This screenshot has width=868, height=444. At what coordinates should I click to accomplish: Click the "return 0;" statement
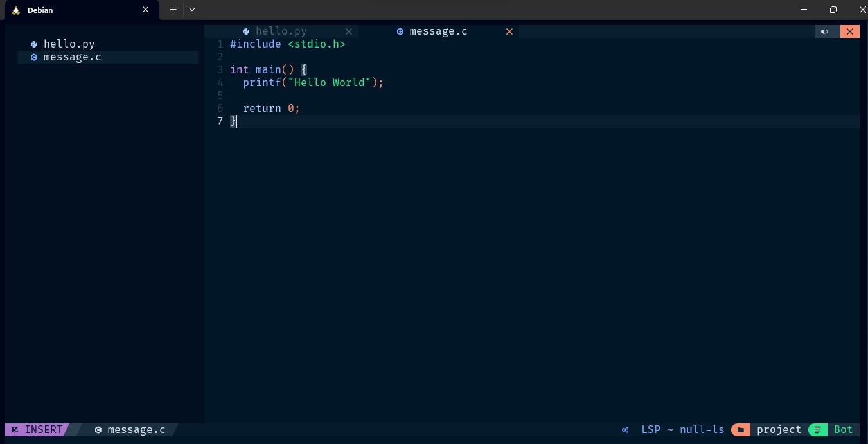point(271,109)
